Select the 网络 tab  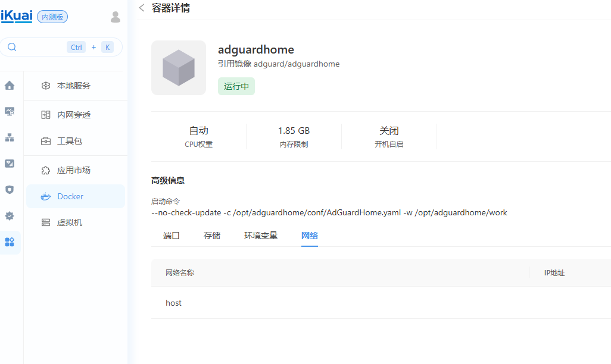pos(310,236)
